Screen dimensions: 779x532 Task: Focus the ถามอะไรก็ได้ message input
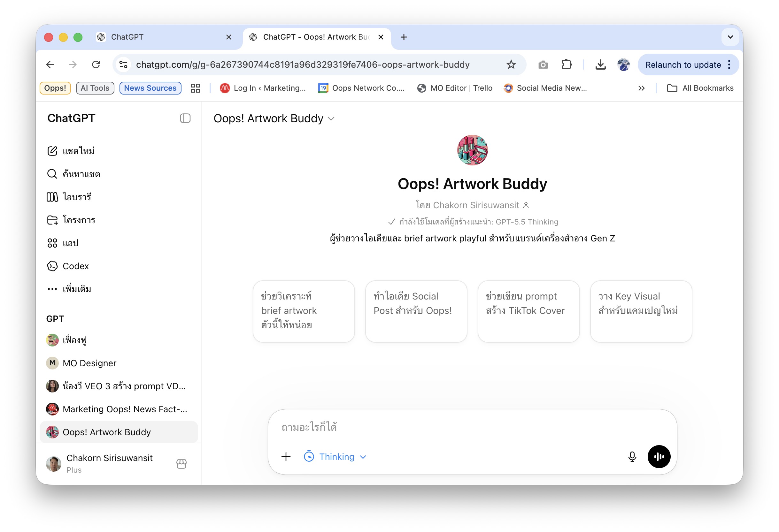472,427
